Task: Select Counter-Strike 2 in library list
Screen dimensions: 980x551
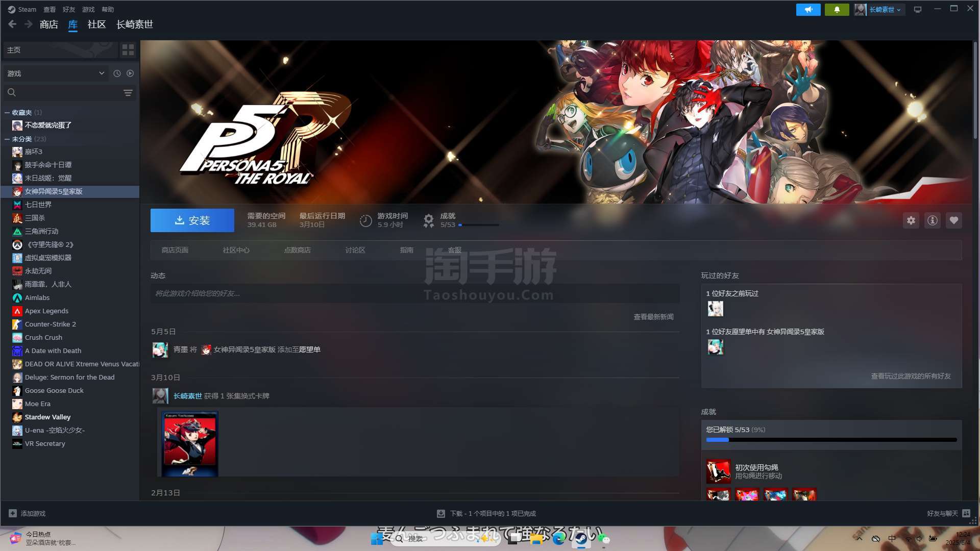Action: tap(70, 324)
